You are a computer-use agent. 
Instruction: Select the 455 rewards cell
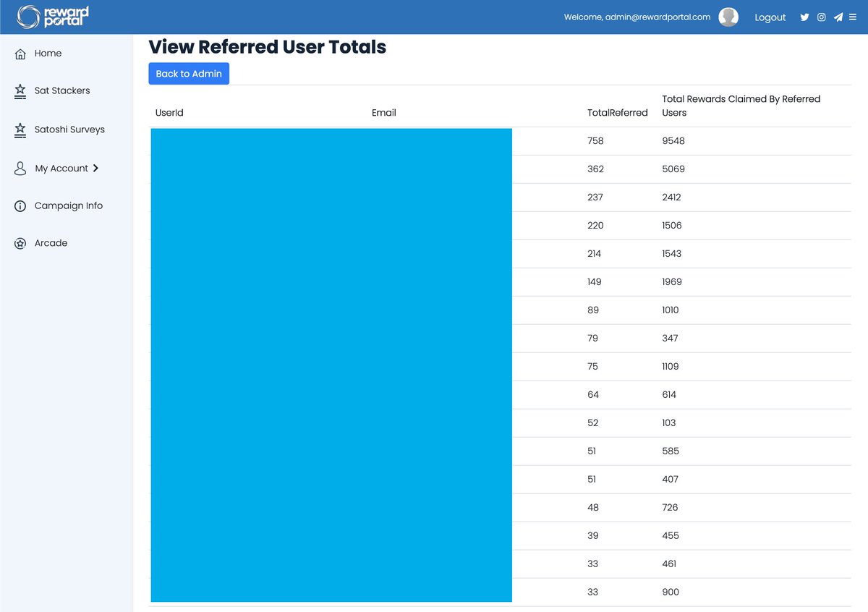671,536
